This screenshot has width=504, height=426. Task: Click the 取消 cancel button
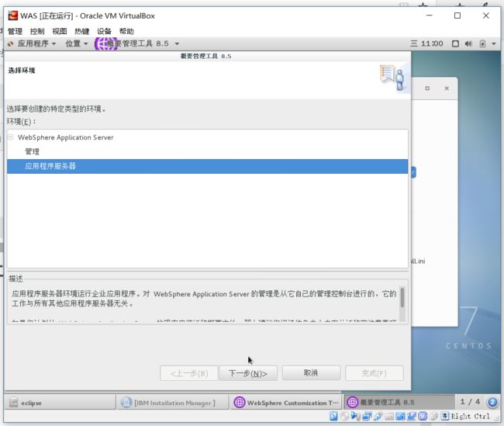(311, 373)
